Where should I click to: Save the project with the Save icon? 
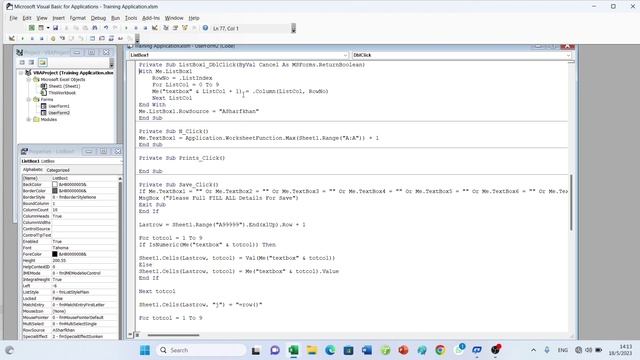pos(56,28)
